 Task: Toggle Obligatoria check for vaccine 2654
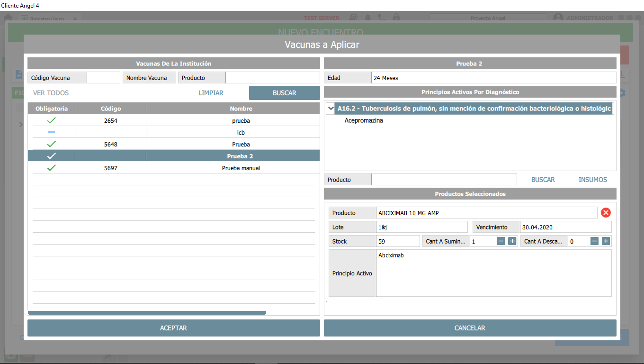tap(51, 120)
